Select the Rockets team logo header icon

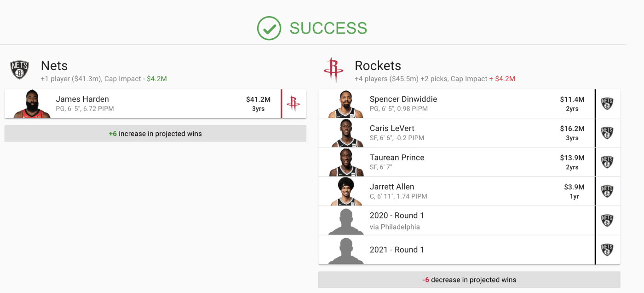click(x=333, y=70)
